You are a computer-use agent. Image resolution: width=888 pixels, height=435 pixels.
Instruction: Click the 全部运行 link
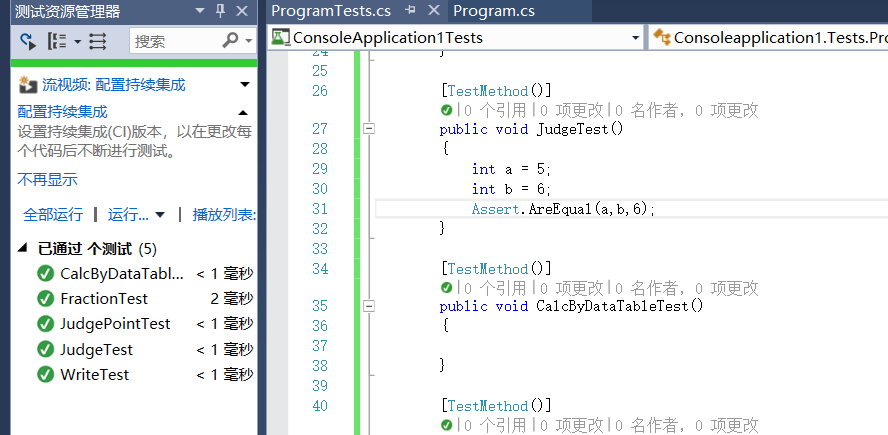[x=53, y=215]
